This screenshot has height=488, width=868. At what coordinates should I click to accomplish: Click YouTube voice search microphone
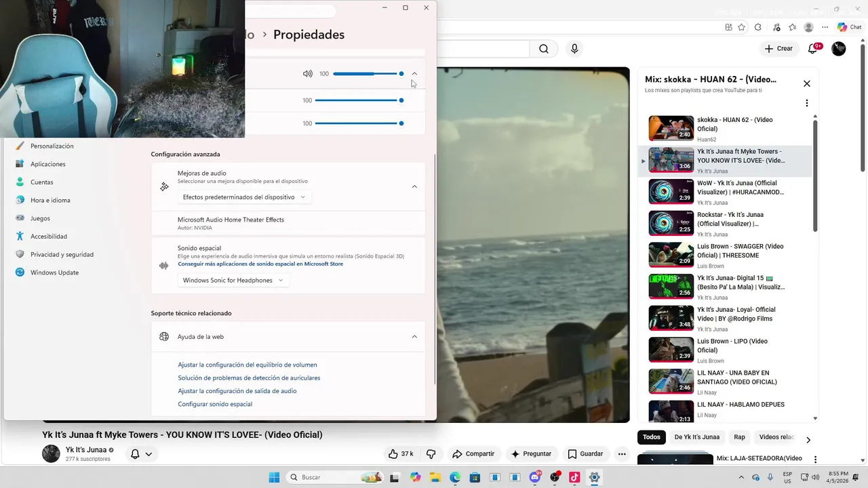click(574, 49)
